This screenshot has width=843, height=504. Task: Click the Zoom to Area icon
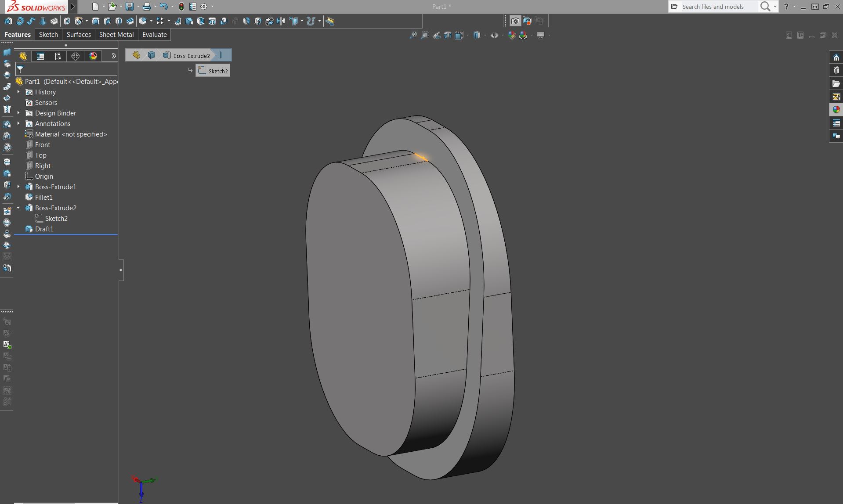[x=425, y=35]
